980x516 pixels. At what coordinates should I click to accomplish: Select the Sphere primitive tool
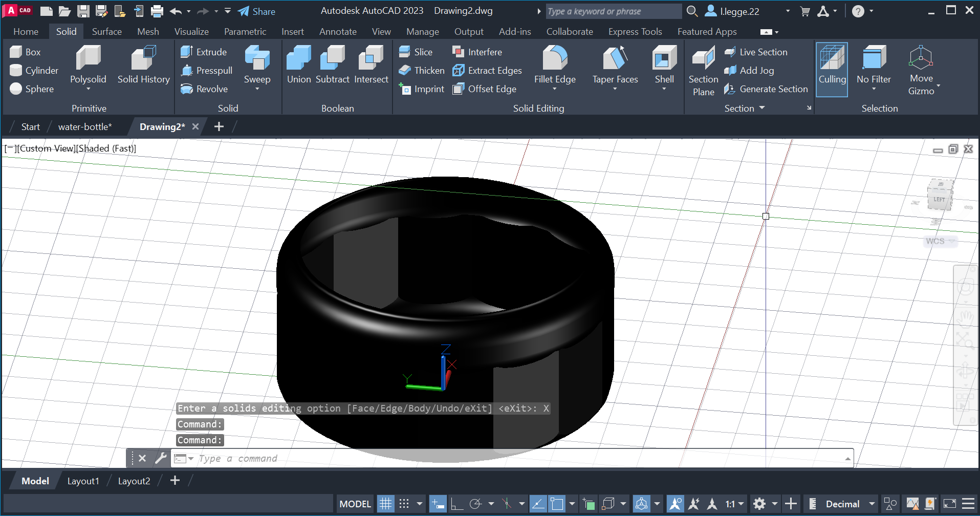(x=32, y=89)
